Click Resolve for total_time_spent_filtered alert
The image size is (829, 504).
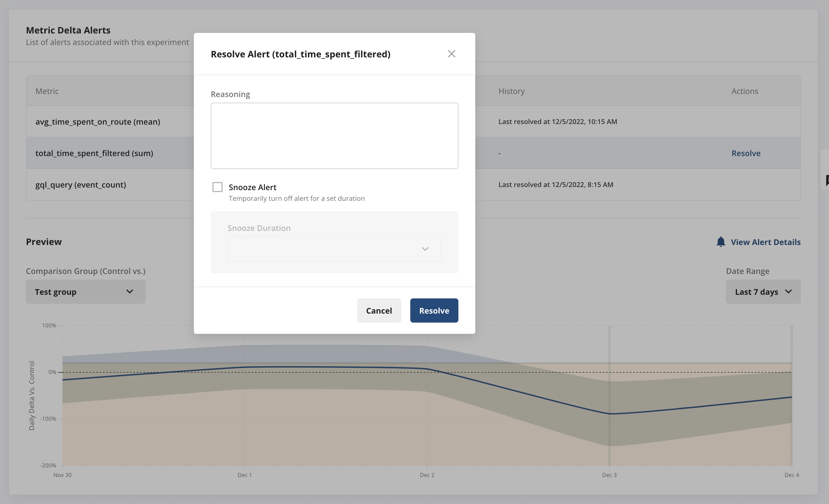(x=746, y=153)
